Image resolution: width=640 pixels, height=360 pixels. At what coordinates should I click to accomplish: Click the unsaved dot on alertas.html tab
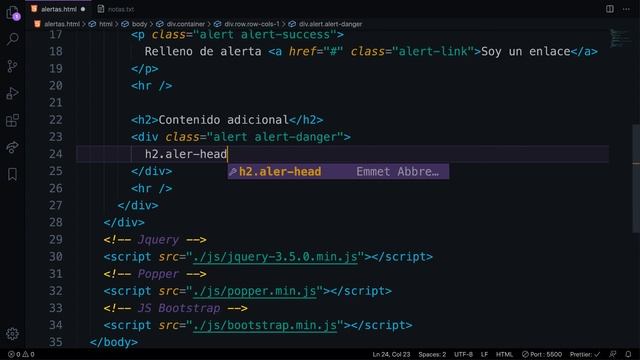83,9
